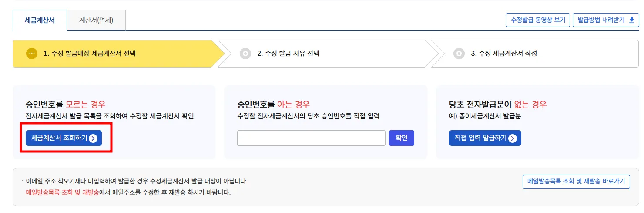The height and width of the screenshot is (213, 644).
Task: Select step label 3. 수정 세금계산서 작성
Action: 504,54
